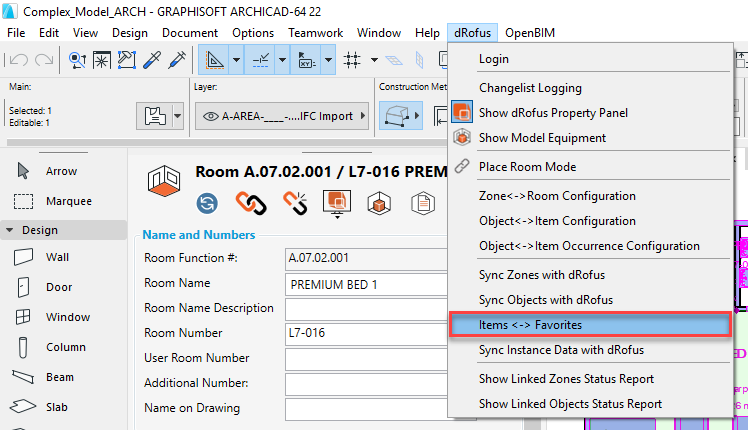748x430 pixels.
Task: Open the zone settings dropdown arrow
Action: coord(178,116)
